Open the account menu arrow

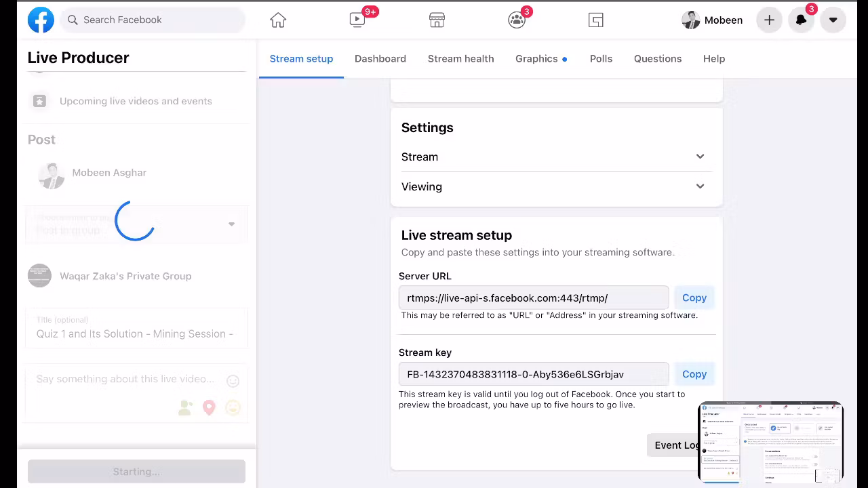(x=833, y=20)
